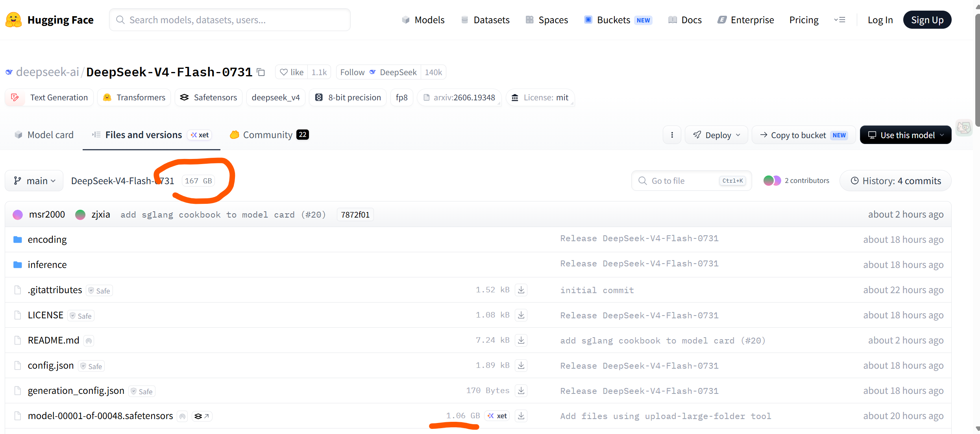980x434 pixels.
Task: View History: 4 commits
Action: pos(895,181)
